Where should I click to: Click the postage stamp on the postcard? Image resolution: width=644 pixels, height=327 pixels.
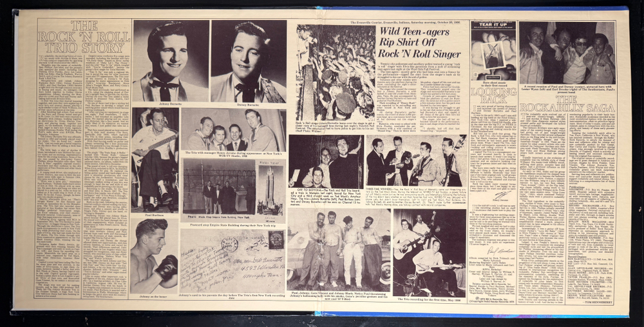(x=276, y=239)
